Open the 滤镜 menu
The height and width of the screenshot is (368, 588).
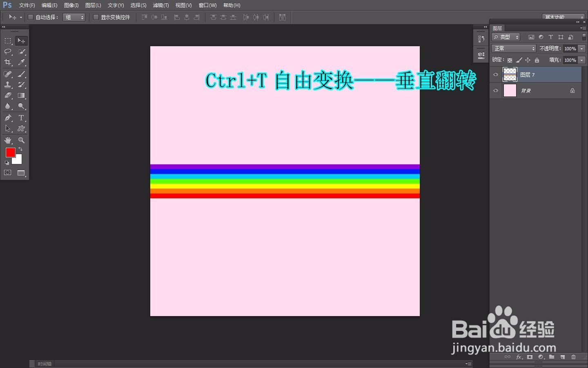tap(160, 5)
